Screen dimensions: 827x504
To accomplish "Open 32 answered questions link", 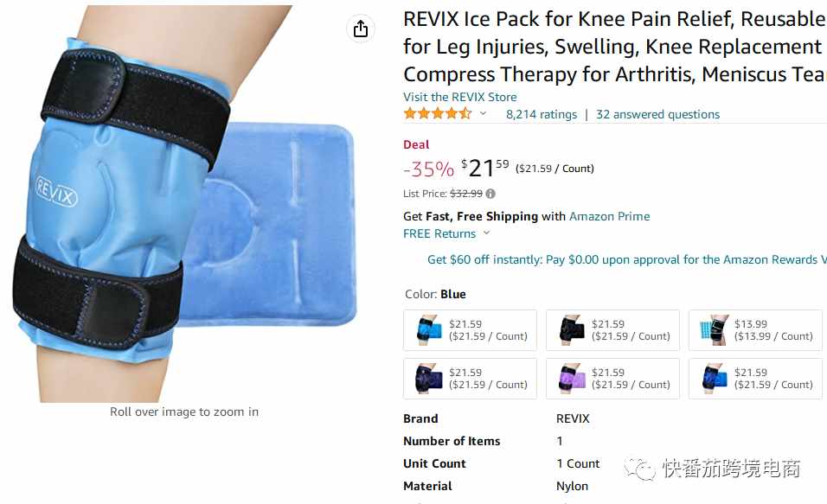I will coord(657,114).
